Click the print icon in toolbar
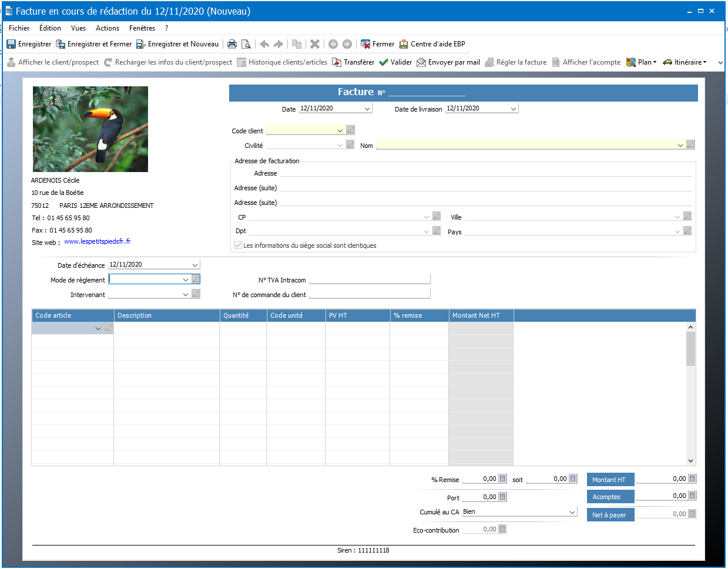This screenshot has height=569, width=728. click(x=232, y=44)
